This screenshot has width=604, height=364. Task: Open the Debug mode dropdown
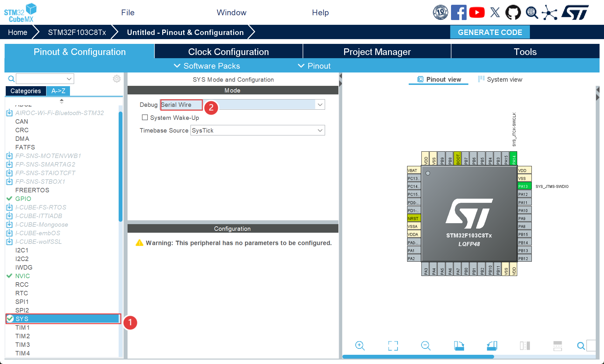[x=320, y=105]
